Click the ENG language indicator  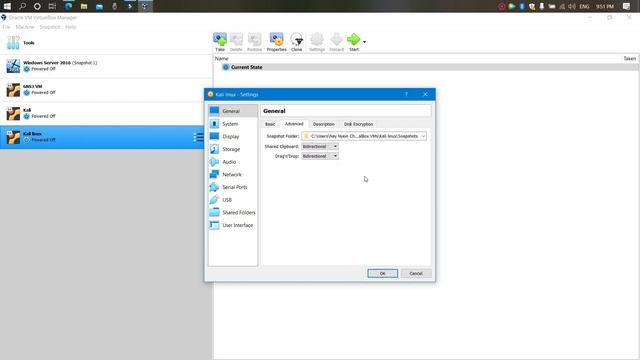584,6
